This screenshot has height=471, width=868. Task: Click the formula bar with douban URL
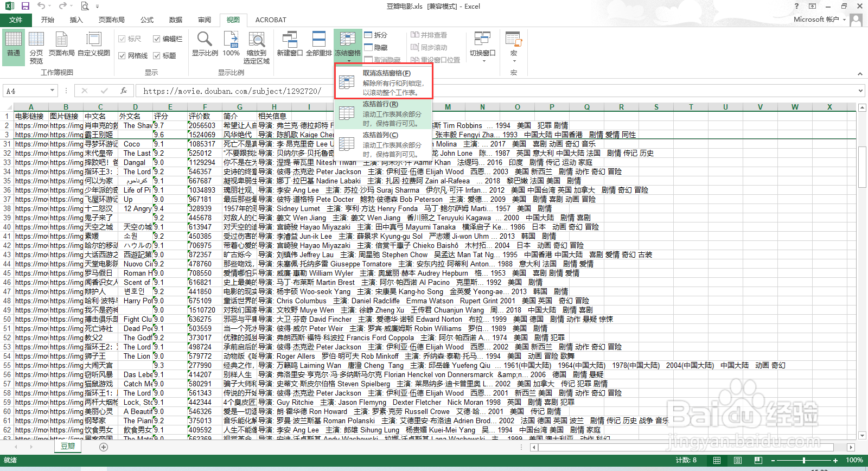496,91
